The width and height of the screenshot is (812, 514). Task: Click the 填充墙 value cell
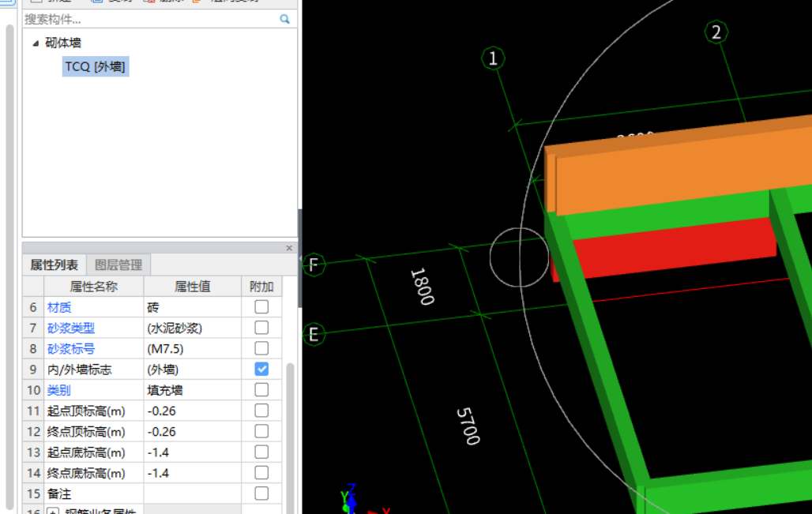(x=192, y=390)
